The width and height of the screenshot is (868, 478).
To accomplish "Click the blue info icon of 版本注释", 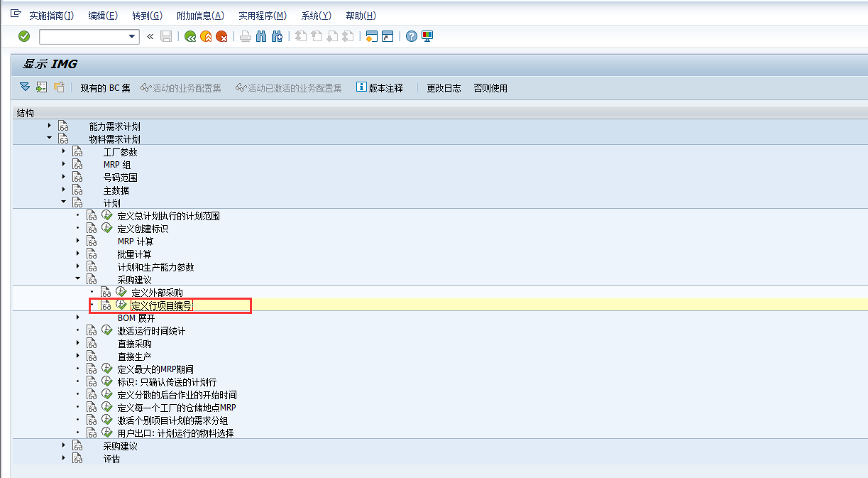I will pyautogui.click(x=361, y=87).
